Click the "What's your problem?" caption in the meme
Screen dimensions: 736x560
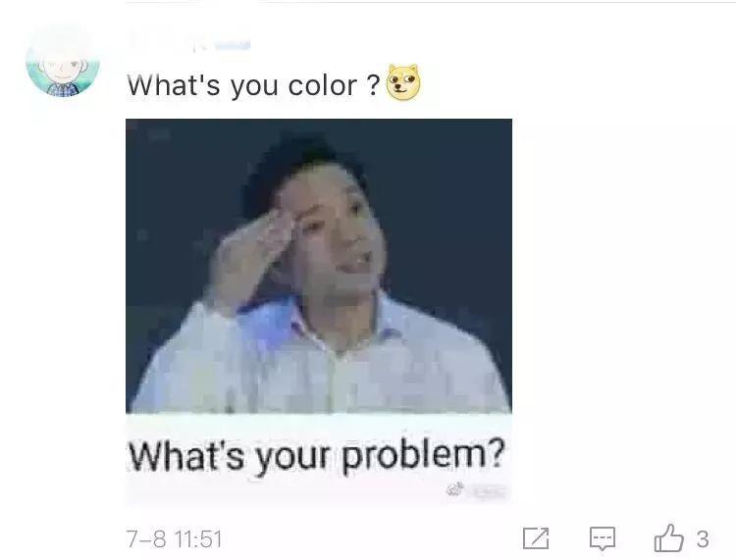(317, 455)
